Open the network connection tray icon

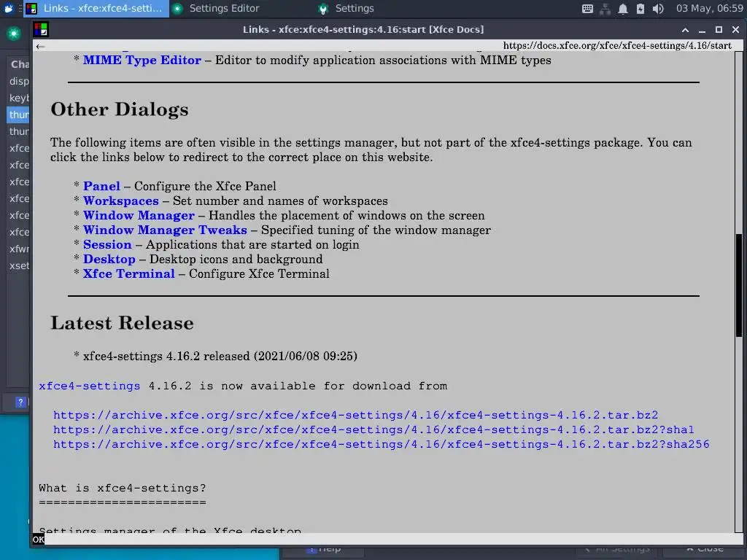(x=605, y=9)
